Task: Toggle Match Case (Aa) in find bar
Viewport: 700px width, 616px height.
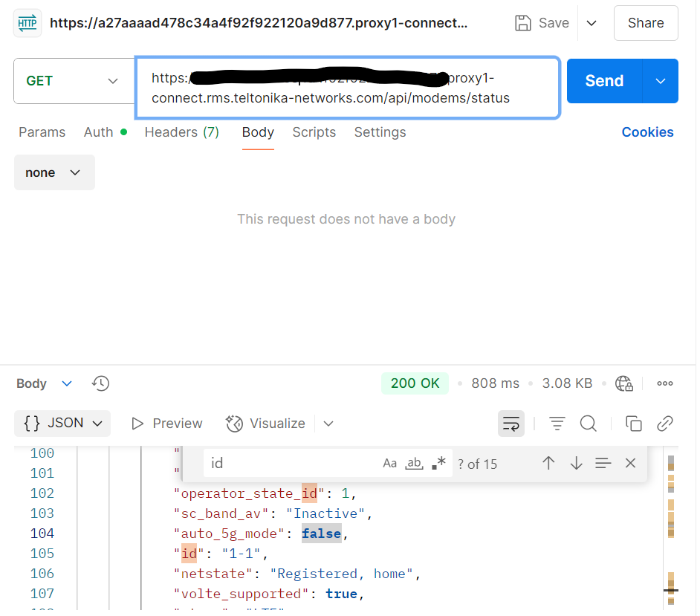Action: (389, 464)
